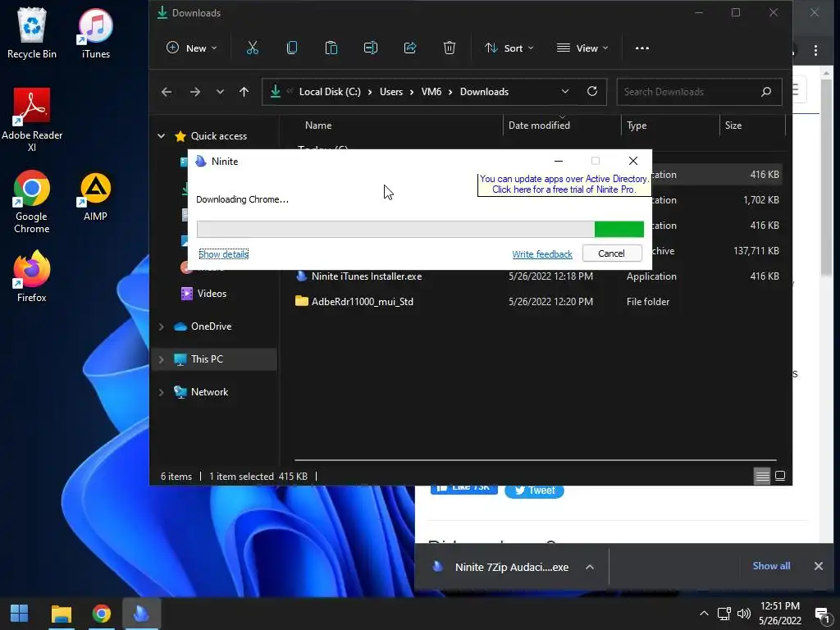Open the New dropdown in Explorer

[191, 48]
